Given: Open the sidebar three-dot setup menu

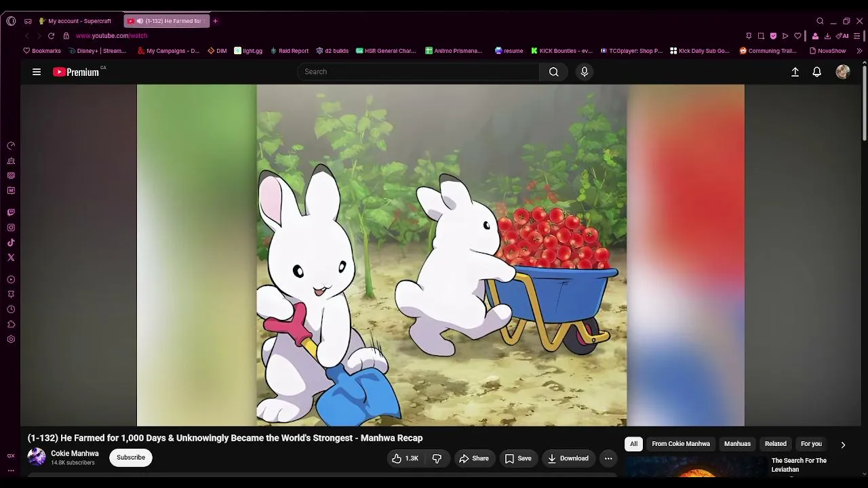Looking at the screenshot, I should point(11,470).
